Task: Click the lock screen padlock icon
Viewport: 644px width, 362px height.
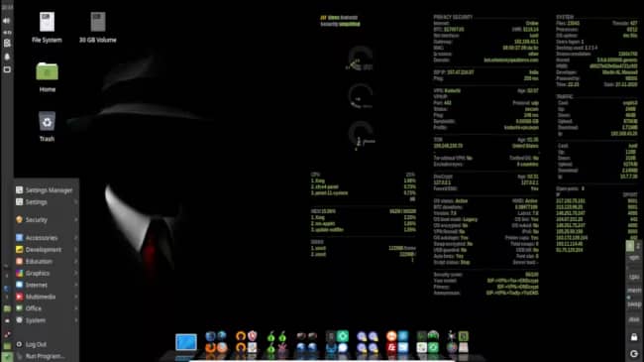Action: [x=634, y=337]
